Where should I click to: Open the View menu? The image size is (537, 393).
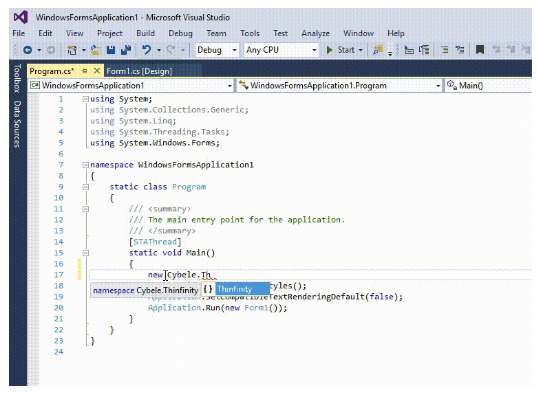(x=74, y=33)
